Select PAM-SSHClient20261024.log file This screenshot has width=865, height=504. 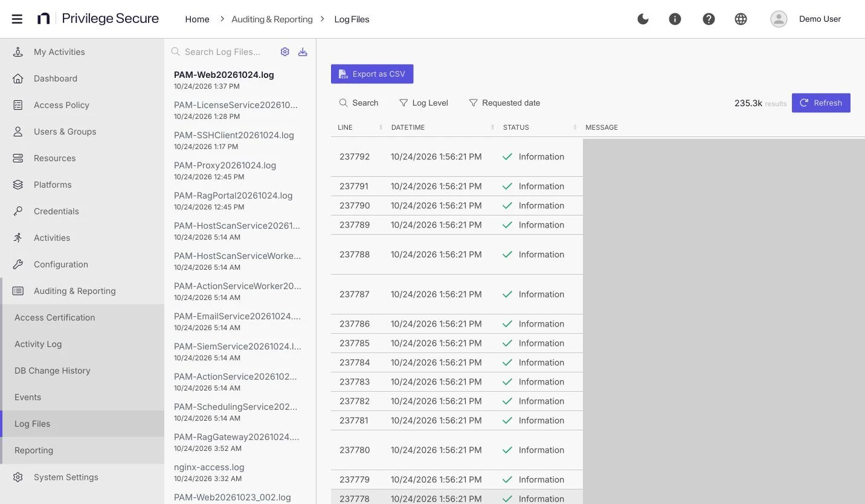[240, 140]
